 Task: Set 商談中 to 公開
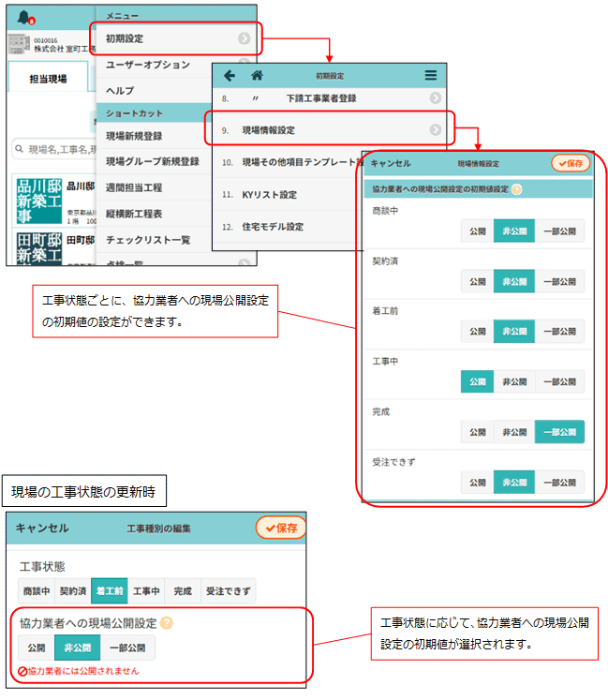tap(477, 231)
